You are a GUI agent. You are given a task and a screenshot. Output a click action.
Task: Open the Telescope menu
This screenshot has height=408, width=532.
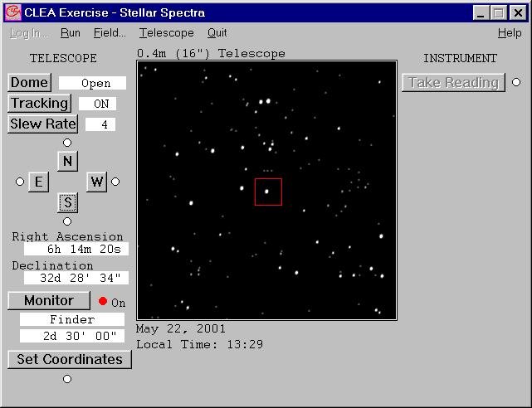click(166, 33)
